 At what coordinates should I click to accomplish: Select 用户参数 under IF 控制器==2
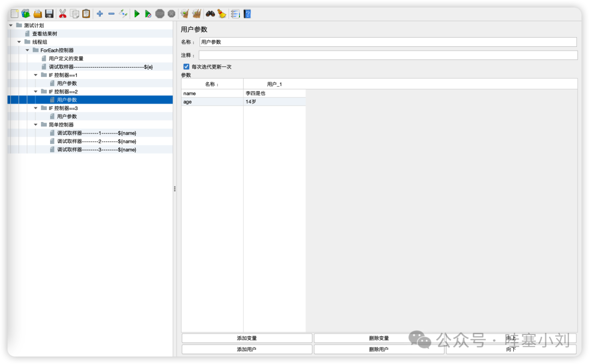coord(67,99)
